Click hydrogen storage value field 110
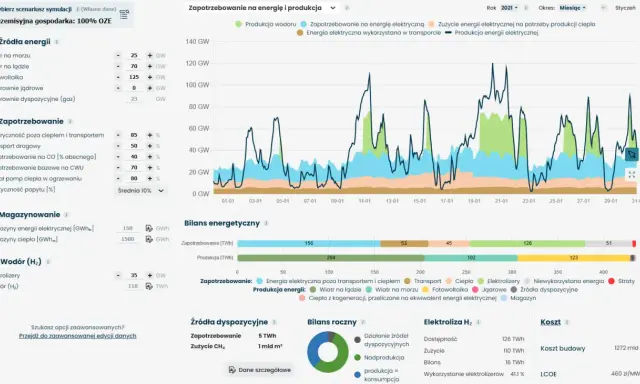Screen dimensions: 640x384 [133, 286]
